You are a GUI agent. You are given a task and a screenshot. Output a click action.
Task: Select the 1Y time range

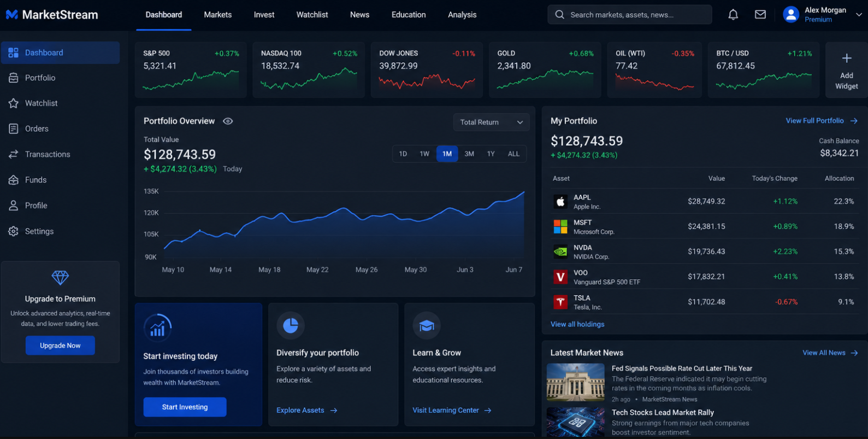coord(491,154)
